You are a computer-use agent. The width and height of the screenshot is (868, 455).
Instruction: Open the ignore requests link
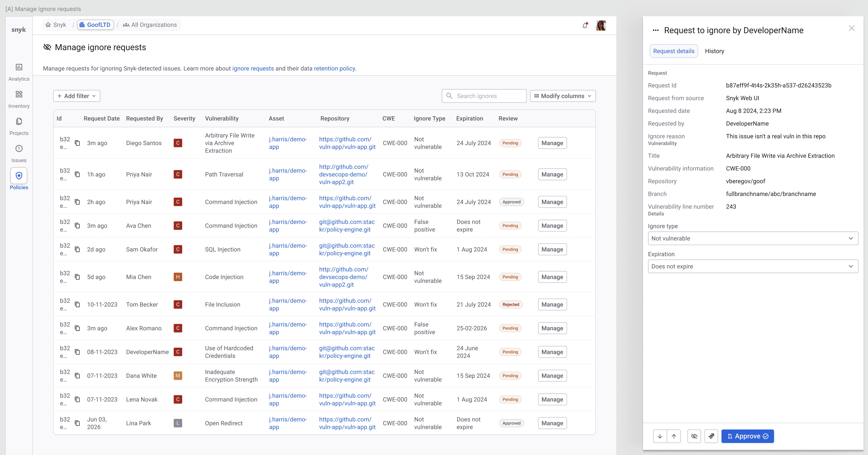coord(253,69)
